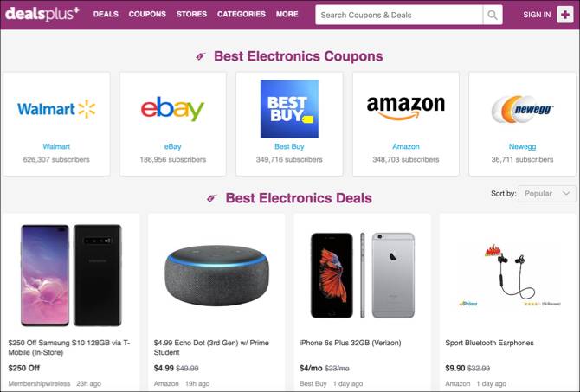This screenshot has height=392, width=580.
Task: Open the dealsplus home logo
Action: point(42,14)
